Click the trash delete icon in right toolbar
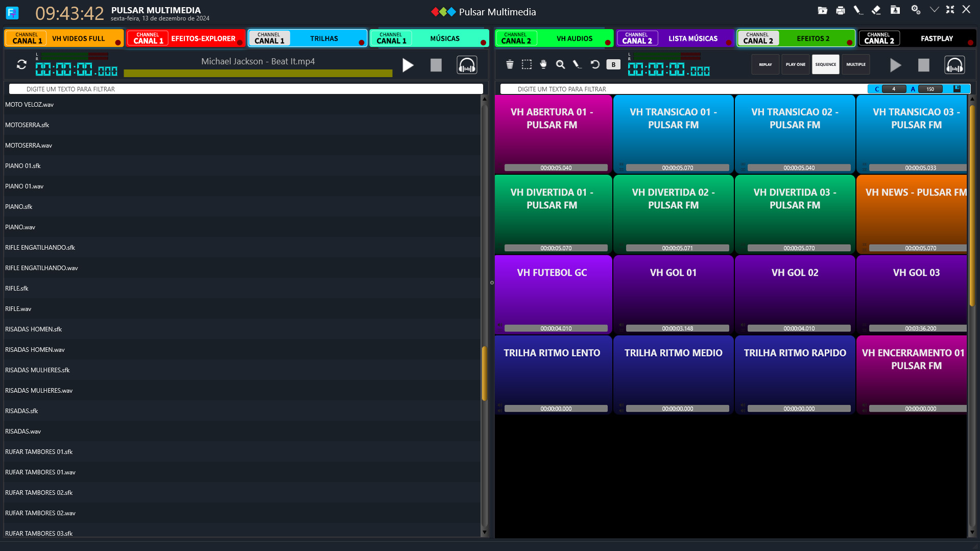This screenshot has height=551, width=980. tap(510, 64)
